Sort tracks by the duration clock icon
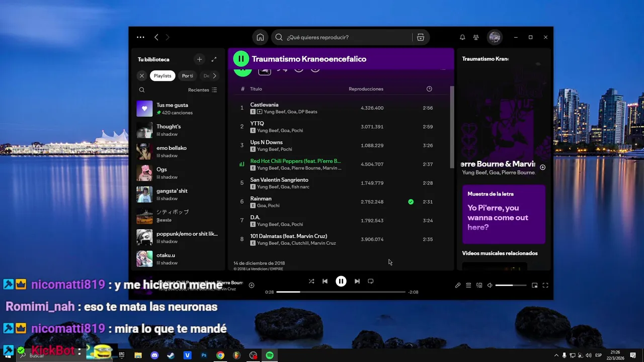 point(429,89)
